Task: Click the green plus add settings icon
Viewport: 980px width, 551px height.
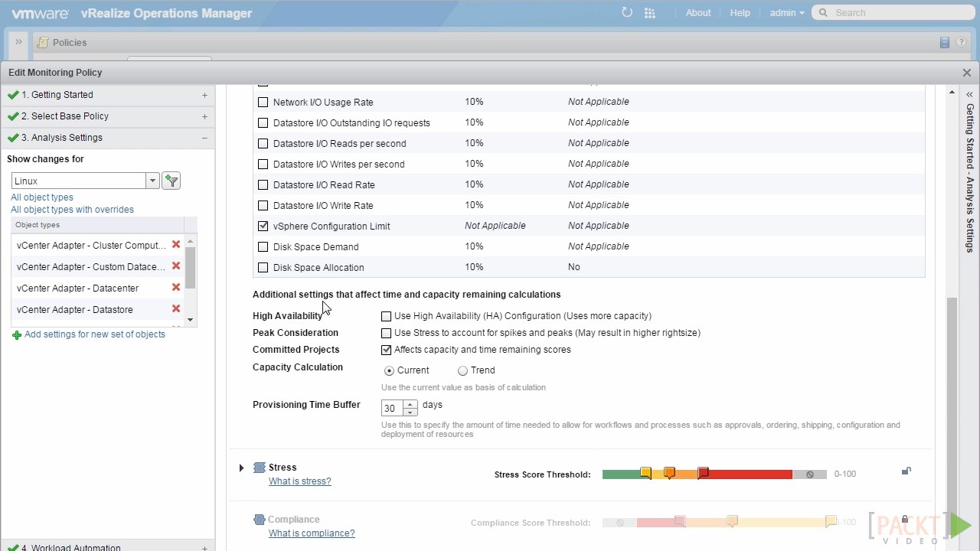Action: pyautogui.click(x=17, y=334)
